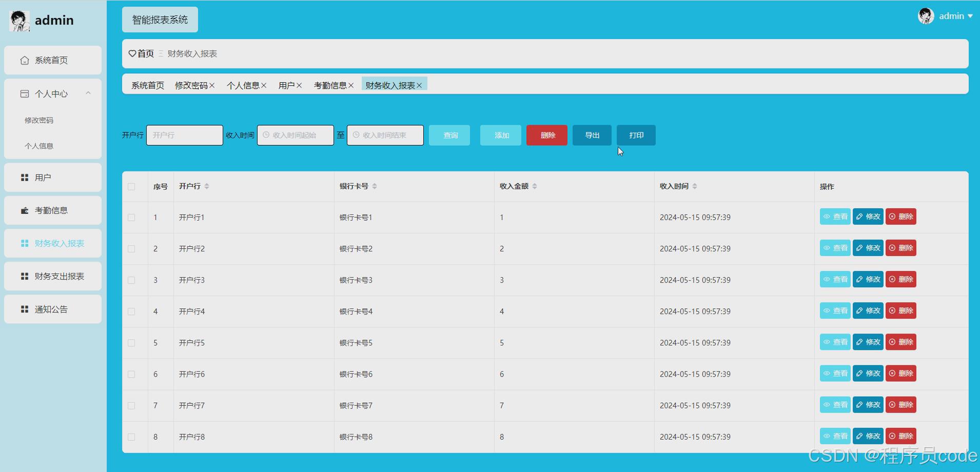Collapse the 个人中心 sidebar menu
The image size is (980, 472).
click(x=88, y=93)
